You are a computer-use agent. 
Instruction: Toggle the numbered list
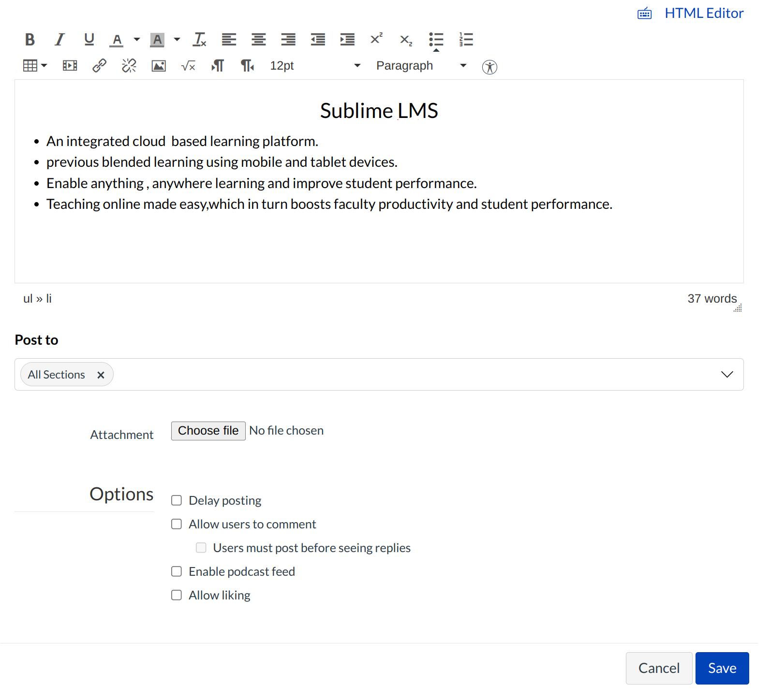466,40
